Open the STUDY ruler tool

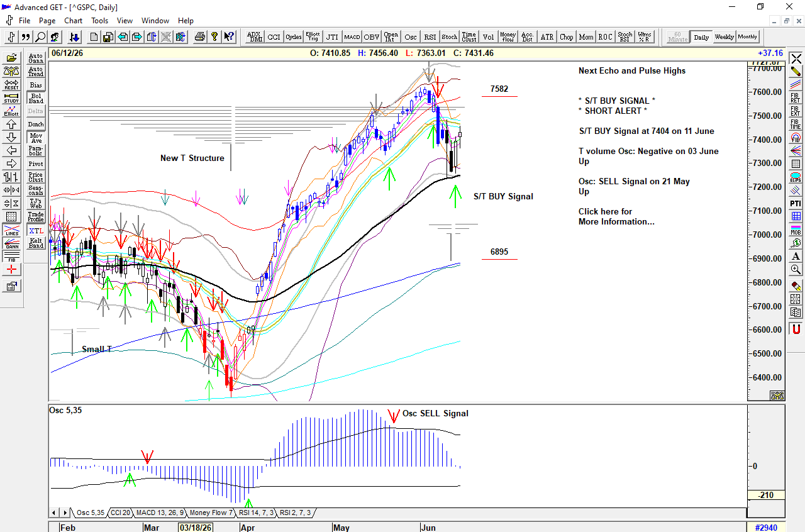click(11, 98)
